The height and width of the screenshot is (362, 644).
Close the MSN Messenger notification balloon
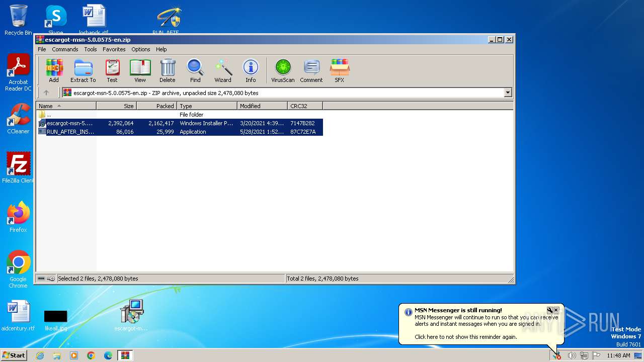[556, 310]
